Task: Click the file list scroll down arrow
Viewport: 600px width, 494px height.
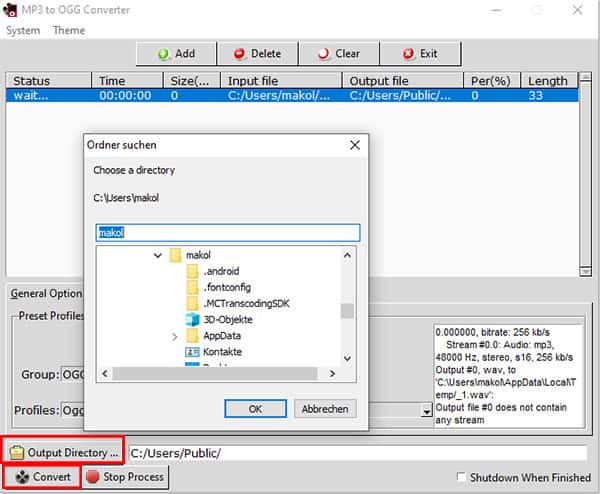Action: pos(585,271)
